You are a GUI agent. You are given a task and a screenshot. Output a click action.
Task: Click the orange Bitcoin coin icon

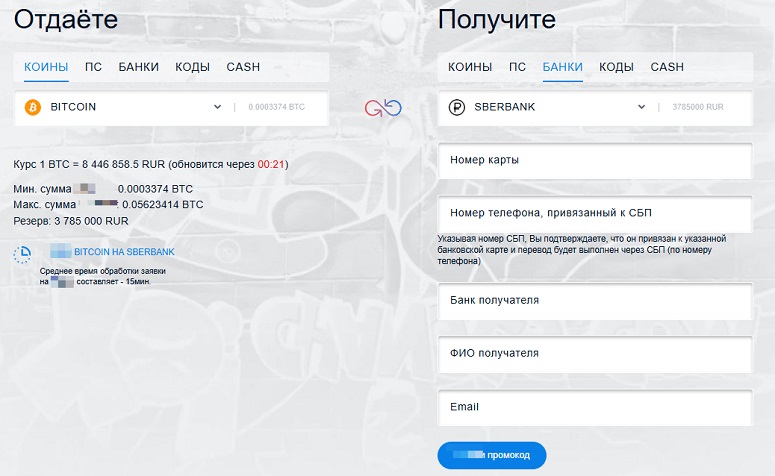(32, 107)
